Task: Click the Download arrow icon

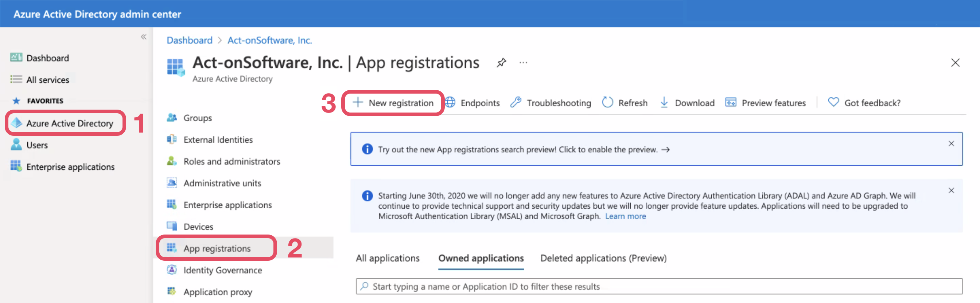Action: click(x=664, y=102)
